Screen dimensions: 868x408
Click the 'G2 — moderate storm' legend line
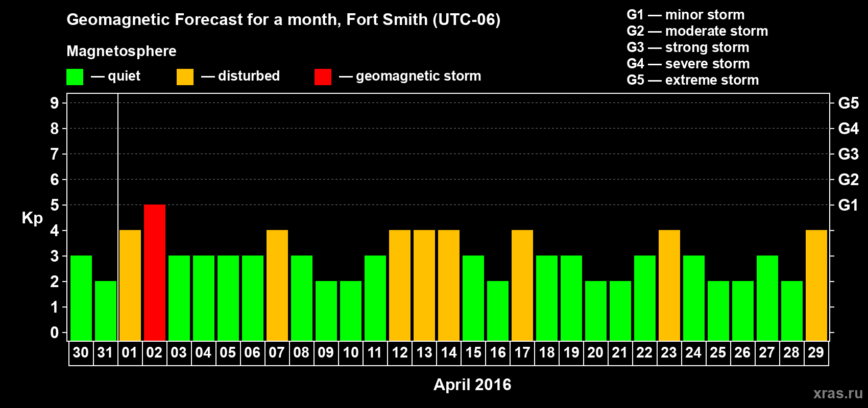click(x=697, y=31)
